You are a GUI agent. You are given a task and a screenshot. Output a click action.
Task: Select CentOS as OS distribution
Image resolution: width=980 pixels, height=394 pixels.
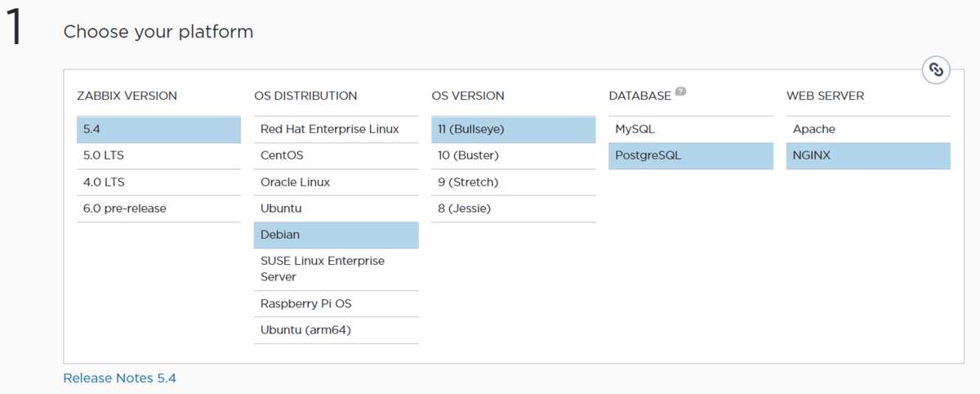pos(336,155)
